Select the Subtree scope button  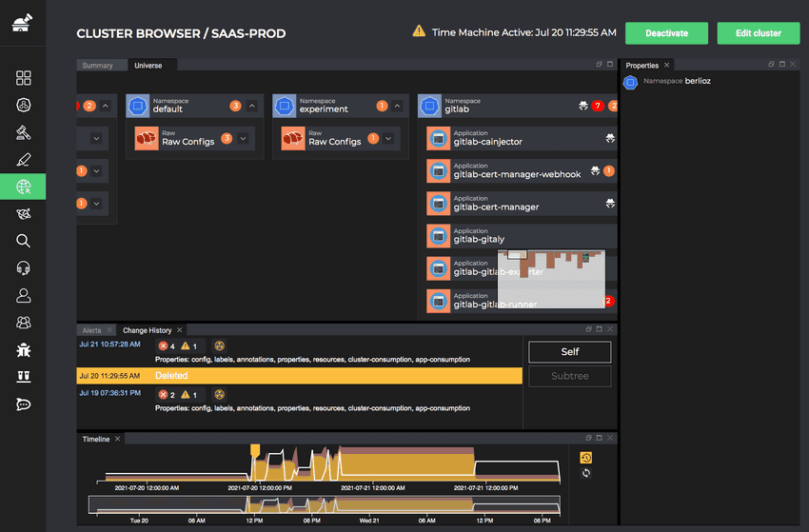569,376
